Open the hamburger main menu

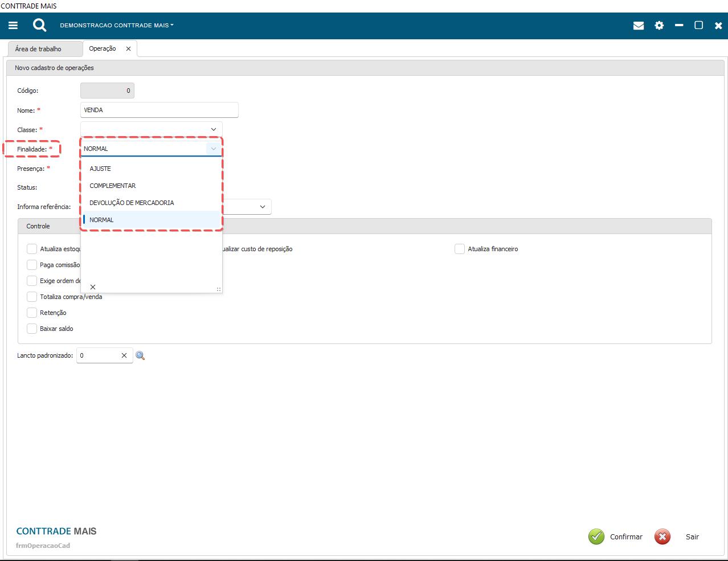tap(13, 26)
